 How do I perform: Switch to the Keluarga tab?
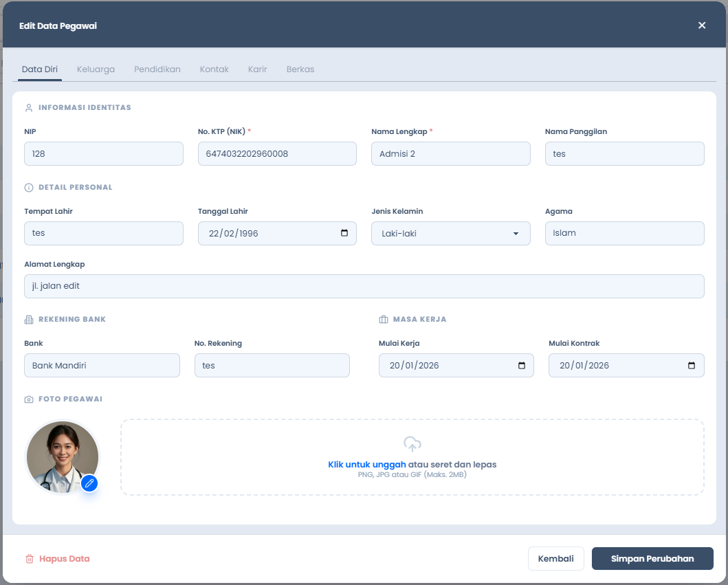[96, 69]
